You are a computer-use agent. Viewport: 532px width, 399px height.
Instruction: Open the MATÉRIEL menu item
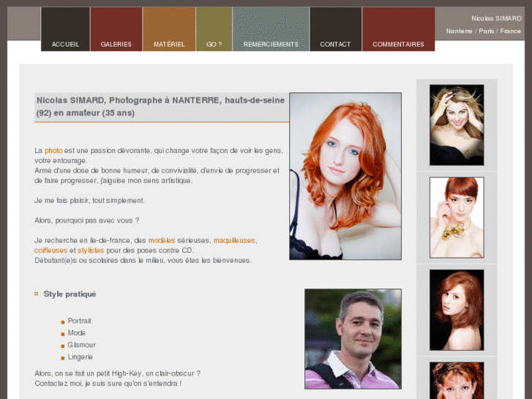tap(169, 29)
